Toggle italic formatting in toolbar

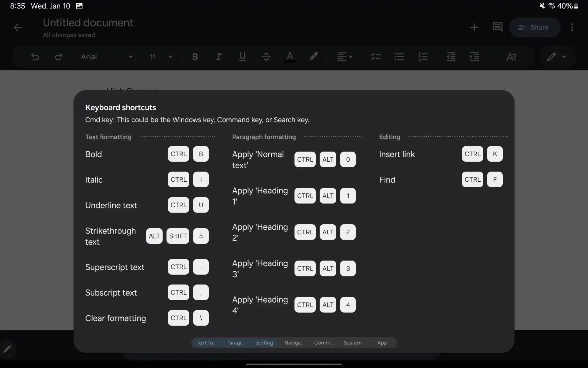coord(218,57)
